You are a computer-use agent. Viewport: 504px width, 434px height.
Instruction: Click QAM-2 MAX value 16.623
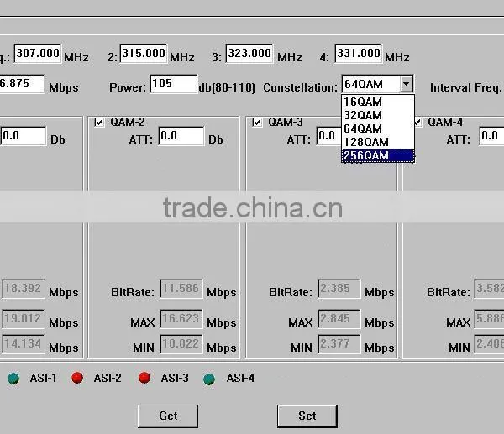(181, 319)
